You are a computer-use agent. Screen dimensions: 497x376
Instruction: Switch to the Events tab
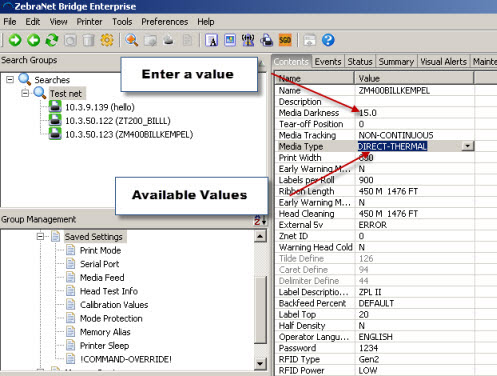click(328, 62)
